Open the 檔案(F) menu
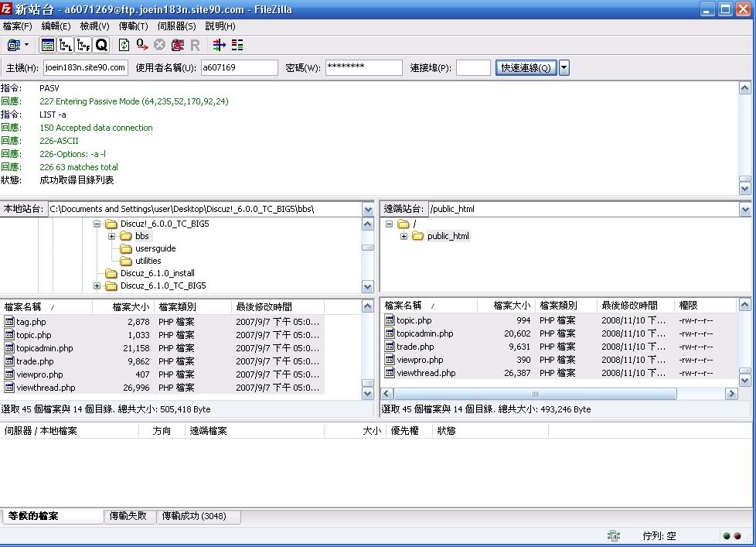This screenshot has height=547, width=756. coord(17,26)
